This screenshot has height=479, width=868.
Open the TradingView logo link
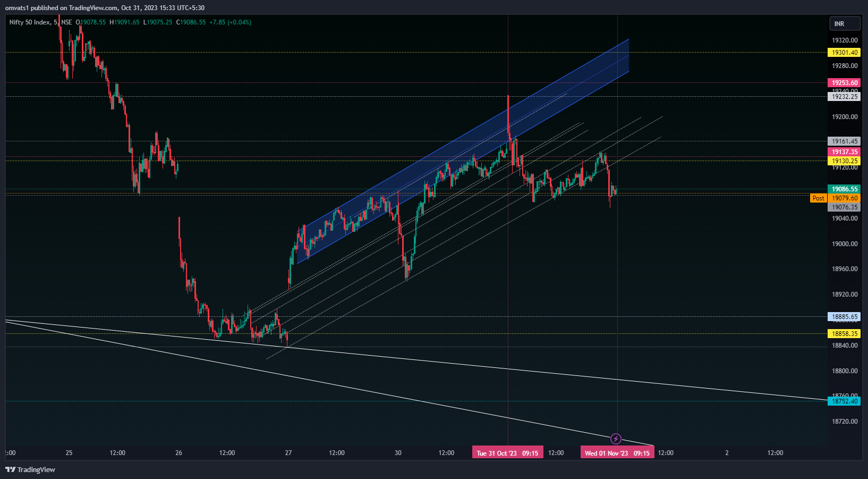click(30, 469)
